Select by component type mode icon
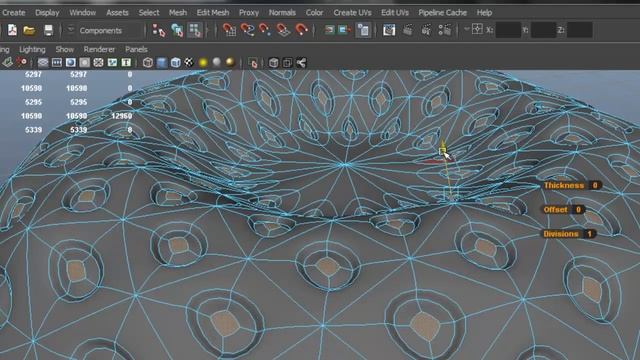This screenshot has height=360, width=640. coord(195,30)
